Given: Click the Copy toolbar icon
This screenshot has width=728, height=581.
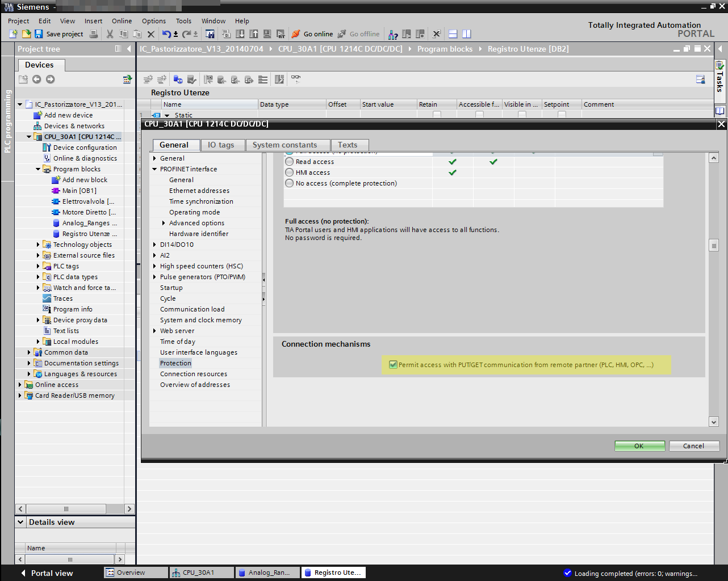Looking at the screenshot, I should pos(123,34).
